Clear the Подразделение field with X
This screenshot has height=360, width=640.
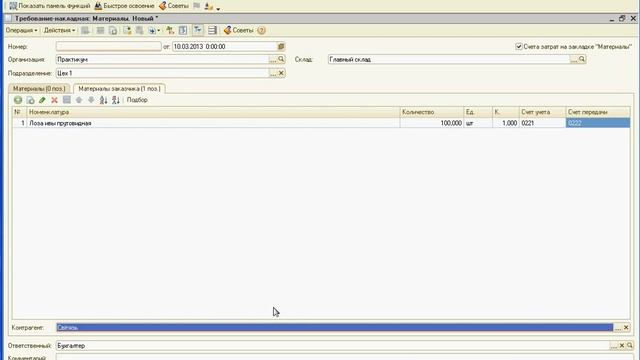pyautogui.click(x=281, y=73)
